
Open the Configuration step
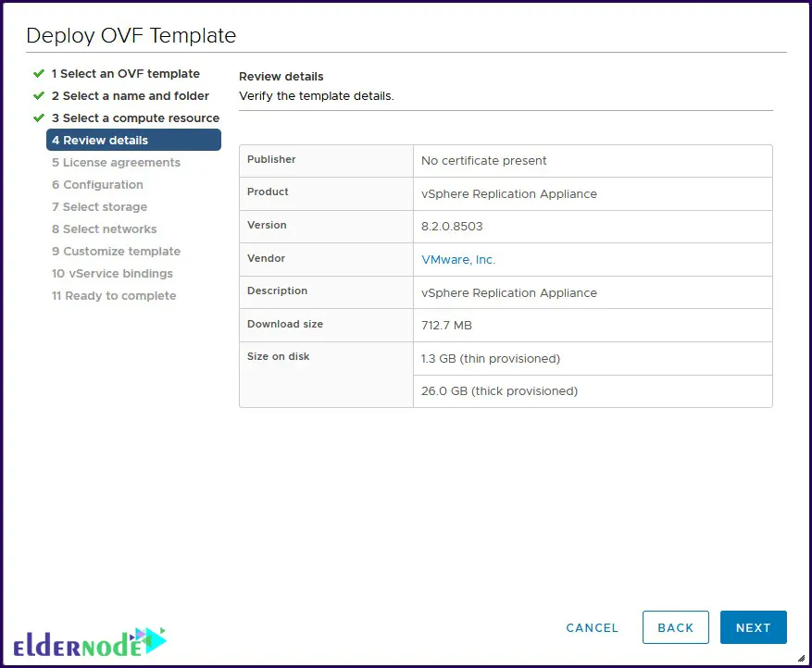coord(97,185)
